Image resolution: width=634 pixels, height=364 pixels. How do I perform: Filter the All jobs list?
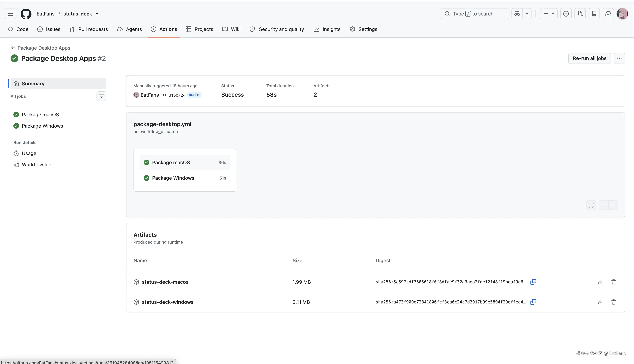[x=101, y=96]
